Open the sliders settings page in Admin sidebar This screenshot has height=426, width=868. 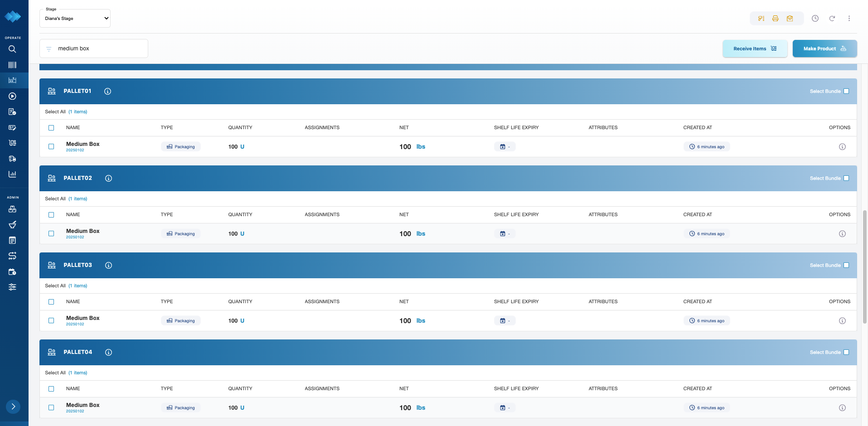[x=12, y=287]
